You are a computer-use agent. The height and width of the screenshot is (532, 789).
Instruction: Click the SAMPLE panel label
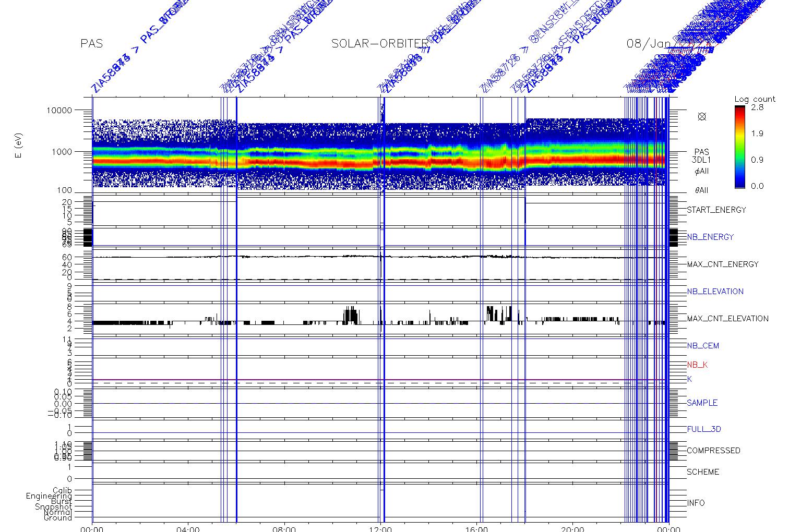point(702,403)
